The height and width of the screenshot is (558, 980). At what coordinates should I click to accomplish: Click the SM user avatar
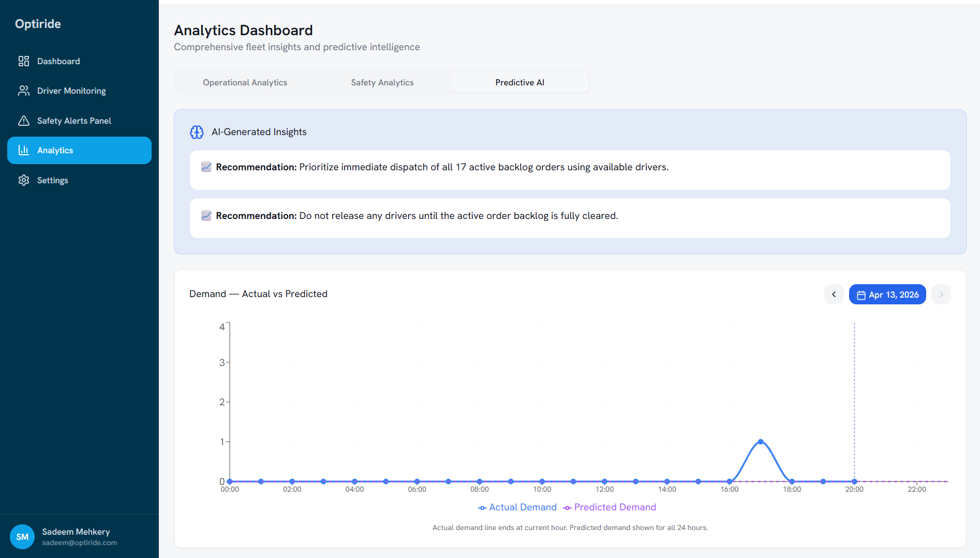pyautogui.click(x=22, y=537)
